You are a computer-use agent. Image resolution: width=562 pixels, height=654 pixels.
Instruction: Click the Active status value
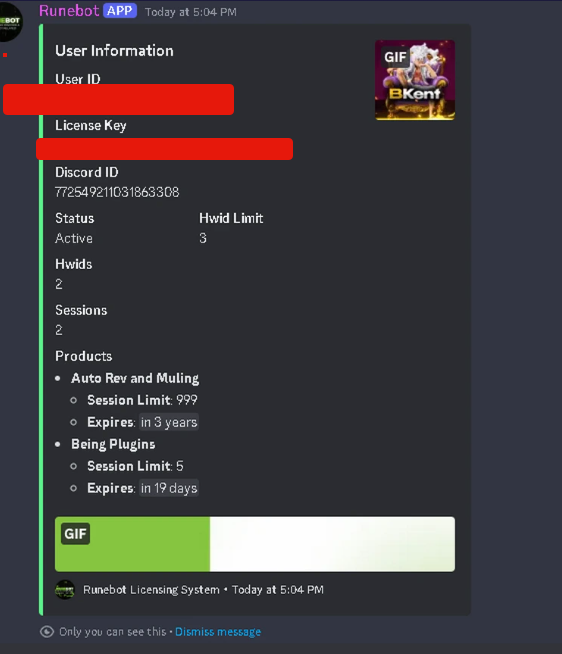point(74,238)
